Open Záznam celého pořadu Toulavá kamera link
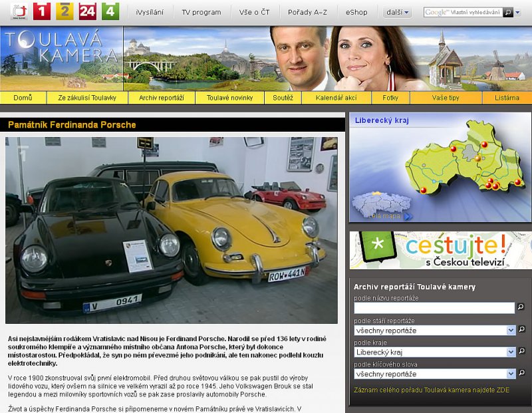The width and height of the screenshot is (532, 413). [x=432, y=390]
